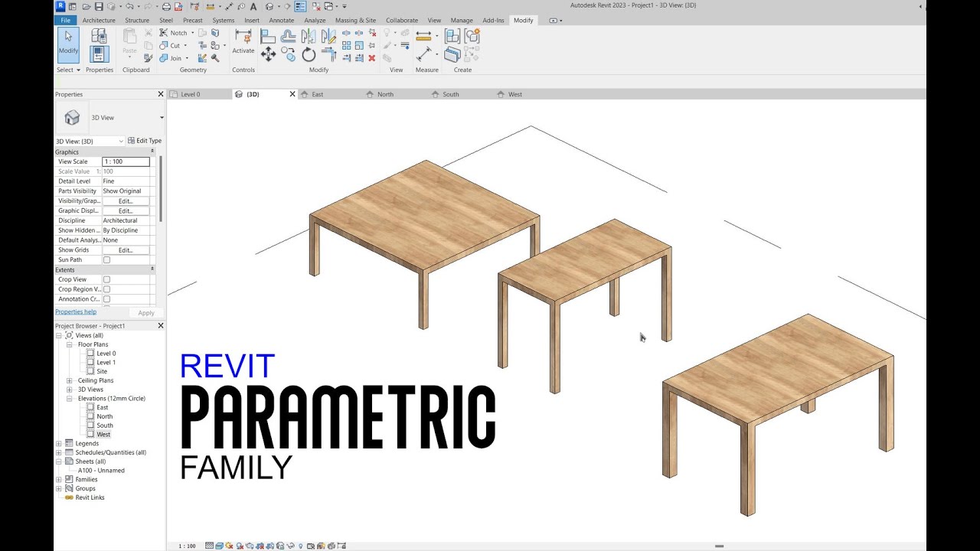
Task: Expand the Ceiling Plans tree node
Action: click(69, 380)
